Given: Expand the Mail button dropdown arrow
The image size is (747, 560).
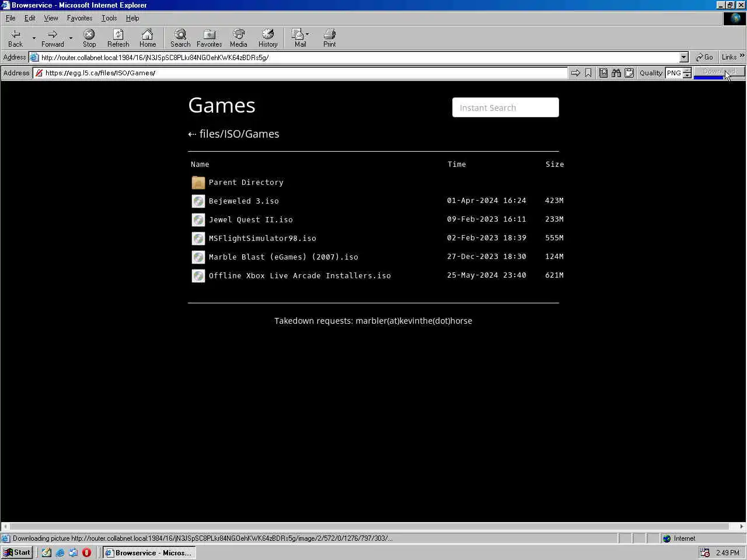Looking at the screenshot, I should [x=307, y=34].
